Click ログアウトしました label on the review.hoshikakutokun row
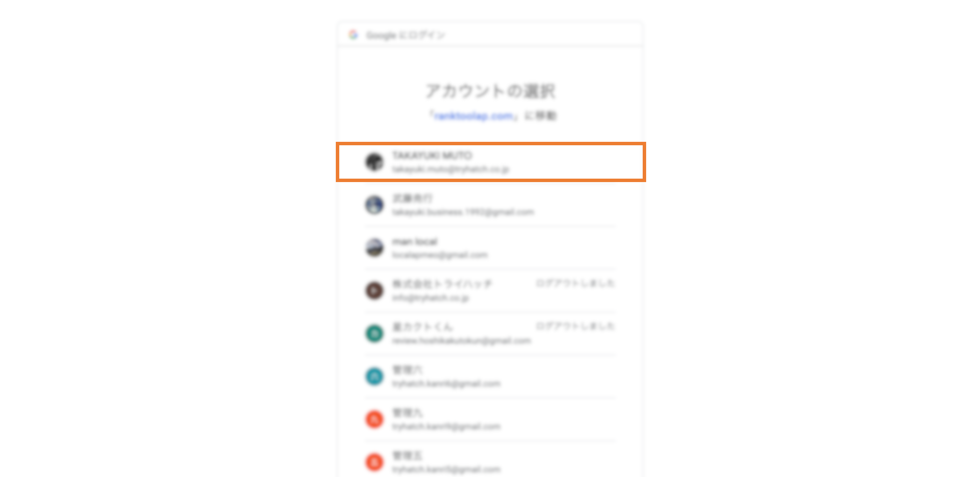980x477 pixels. [575, 326]
